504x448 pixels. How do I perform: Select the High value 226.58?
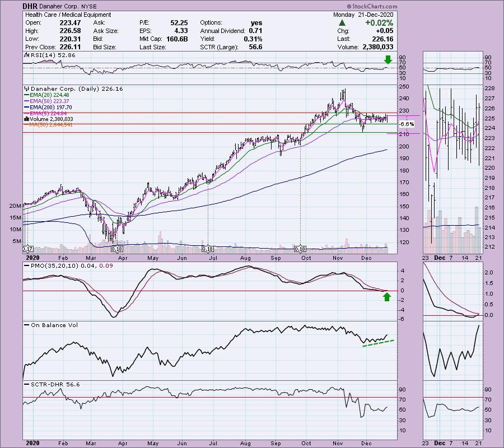[x=70, y=31]
